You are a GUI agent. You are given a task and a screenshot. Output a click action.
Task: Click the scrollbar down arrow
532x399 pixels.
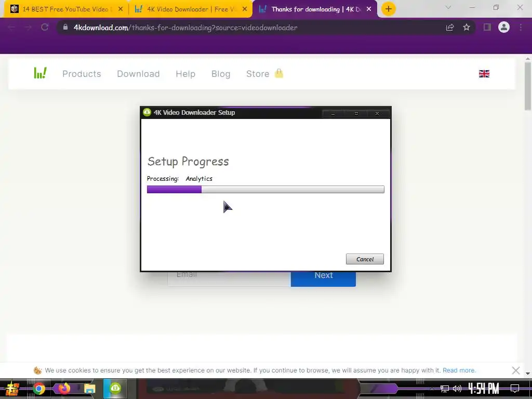528,374
